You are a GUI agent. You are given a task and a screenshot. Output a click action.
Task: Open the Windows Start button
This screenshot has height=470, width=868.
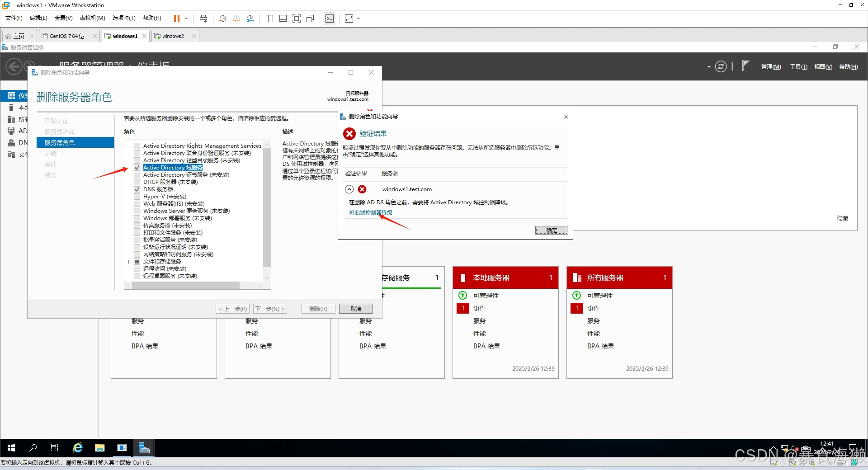tap(11, 448)
